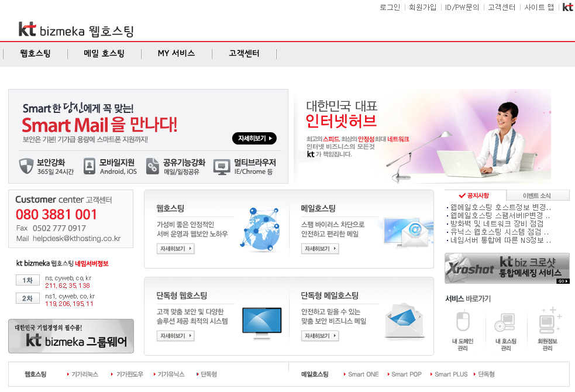Viewport: 575px width, 392px height.
Task: Click the IP address 119.206.195.11
Action: (x=69, y=304)
